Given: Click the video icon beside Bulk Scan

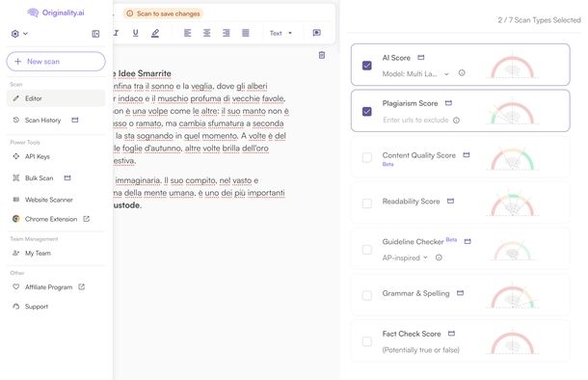Looking at the screenshot, I should [x=67, y=177].
